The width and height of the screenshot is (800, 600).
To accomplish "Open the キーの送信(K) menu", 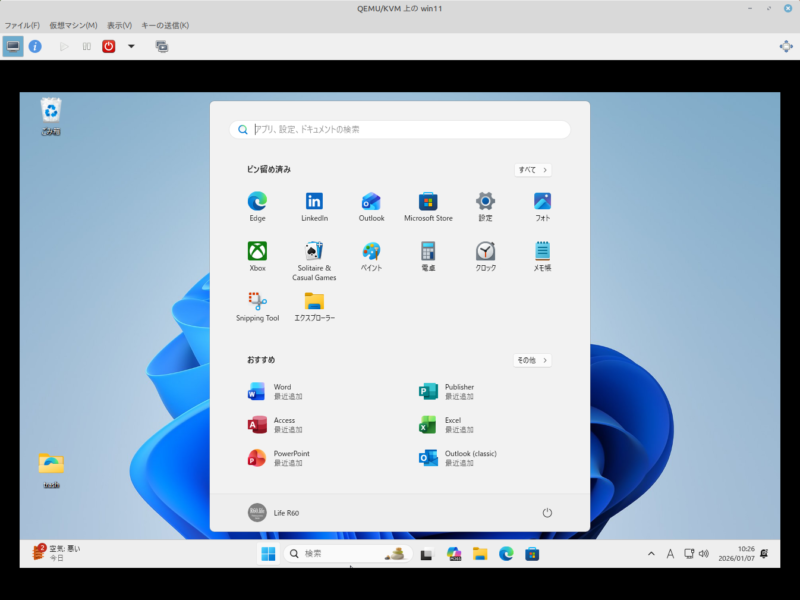I will (165, 25).
